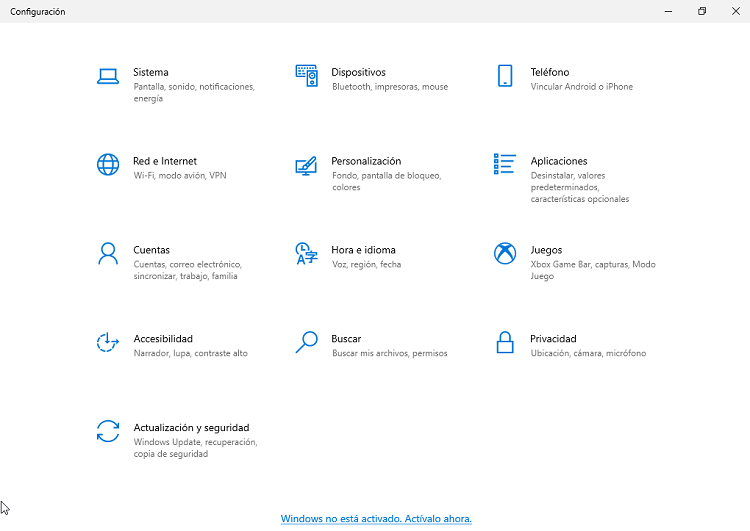Click the Actualización y seguridad refresh-arrows icon
The image size is (750, 531).
coord(107,431)
